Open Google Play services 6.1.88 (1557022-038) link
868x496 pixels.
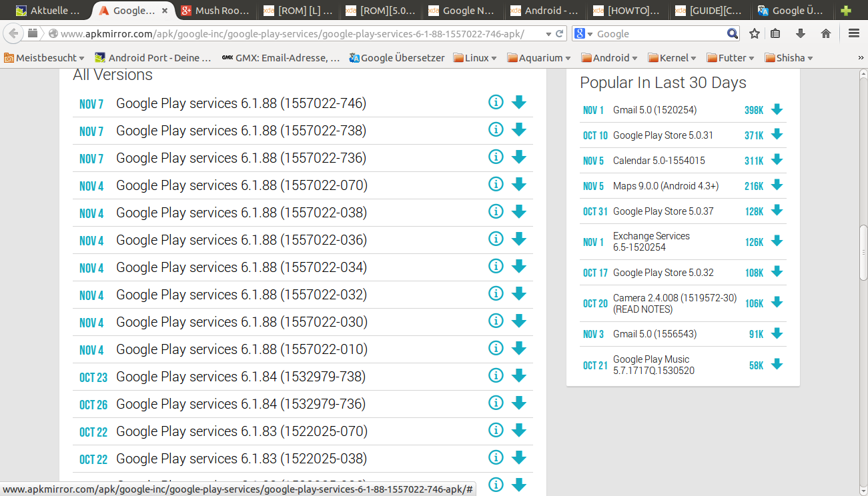pyautogui.click(x=241, y=213)
